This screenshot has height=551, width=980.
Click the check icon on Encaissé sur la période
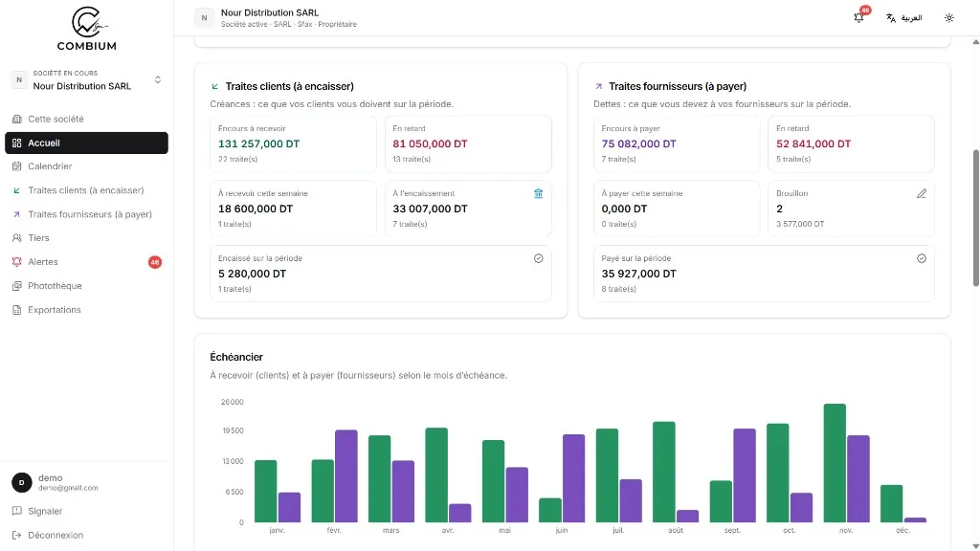pos(538,258)
